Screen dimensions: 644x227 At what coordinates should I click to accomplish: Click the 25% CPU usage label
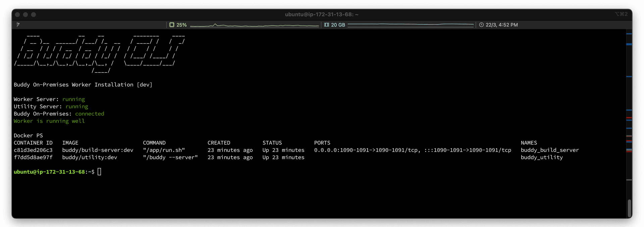point(181,25)
